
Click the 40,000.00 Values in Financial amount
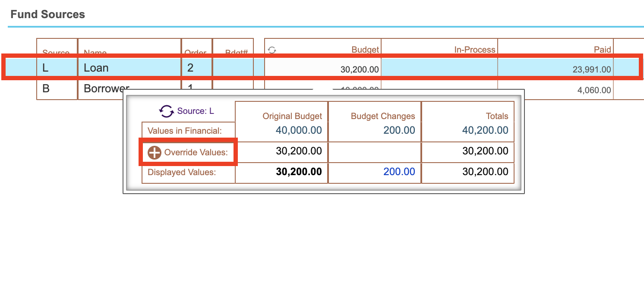coord(299,130)
